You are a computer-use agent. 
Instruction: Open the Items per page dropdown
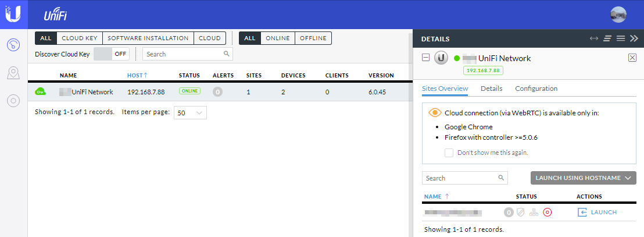pyautogui.click(x=190, y=113)
